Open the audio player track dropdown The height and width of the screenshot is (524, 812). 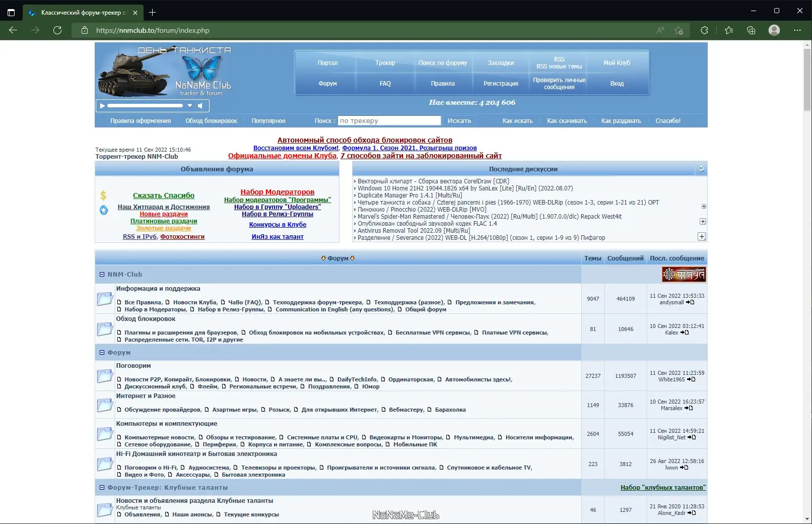(190, 106)
